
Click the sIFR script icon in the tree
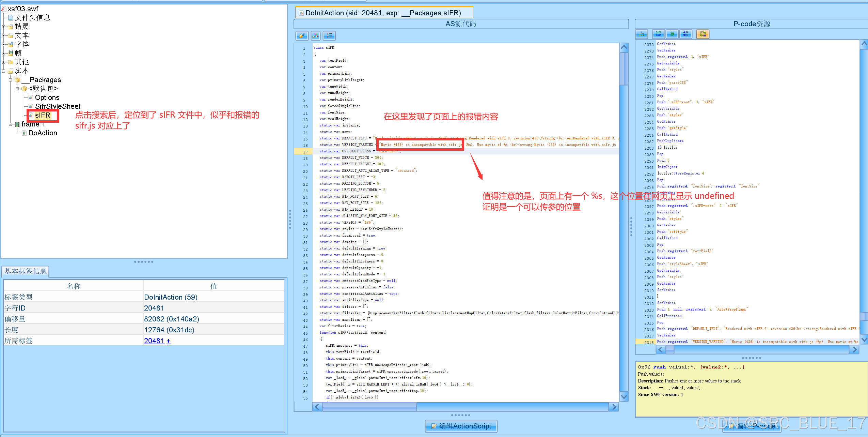[x=32, y=116]
